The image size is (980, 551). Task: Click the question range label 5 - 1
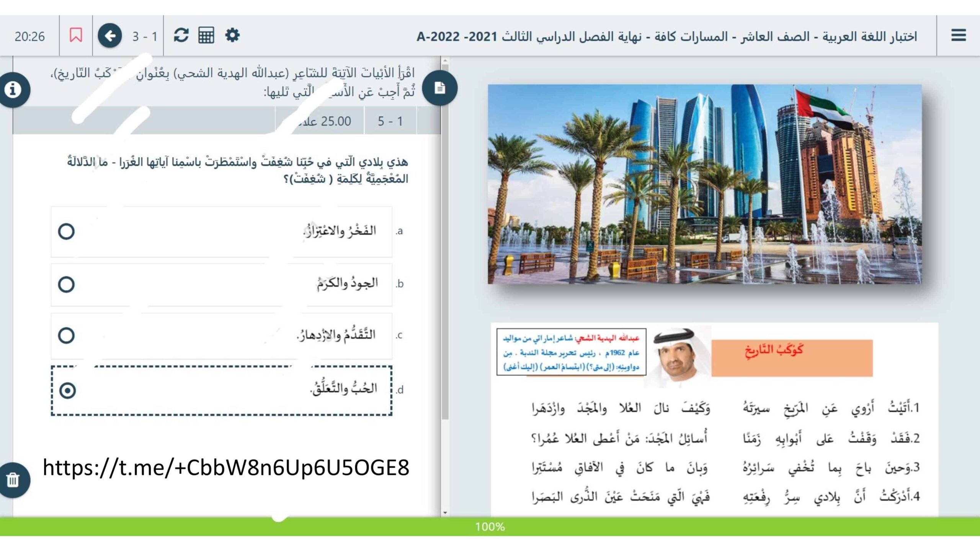[390, 121]
